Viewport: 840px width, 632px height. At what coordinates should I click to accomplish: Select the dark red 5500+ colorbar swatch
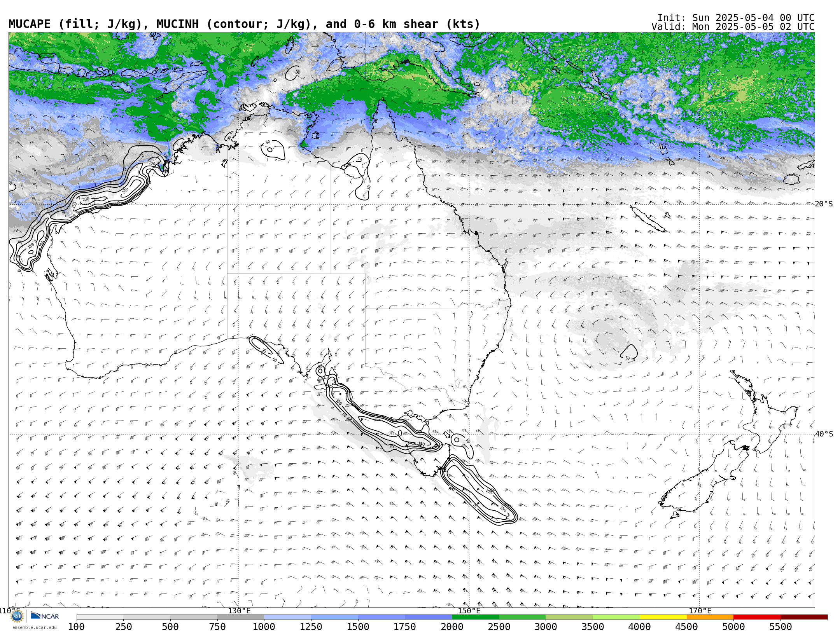pos(804,617)
